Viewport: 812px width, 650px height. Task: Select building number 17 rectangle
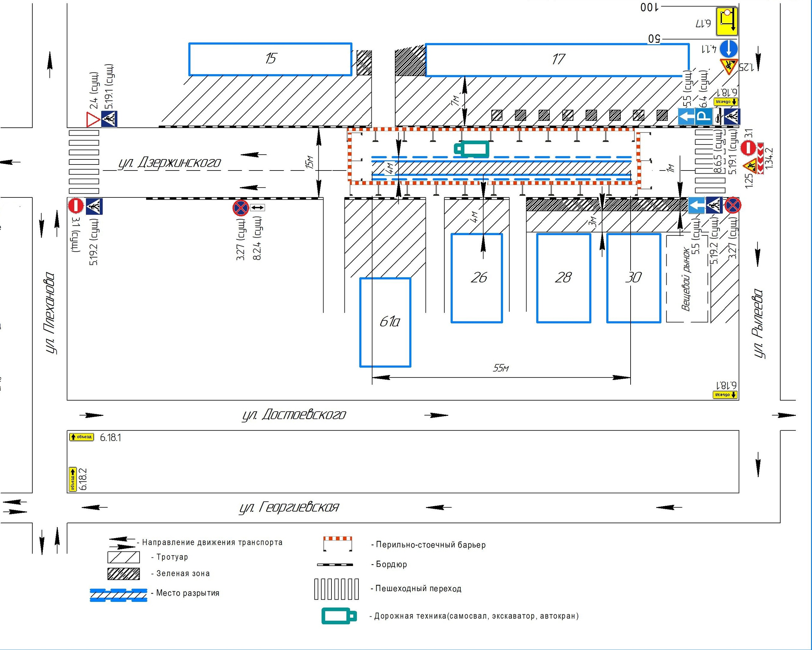pyautogui.click(x=557, y=60)
